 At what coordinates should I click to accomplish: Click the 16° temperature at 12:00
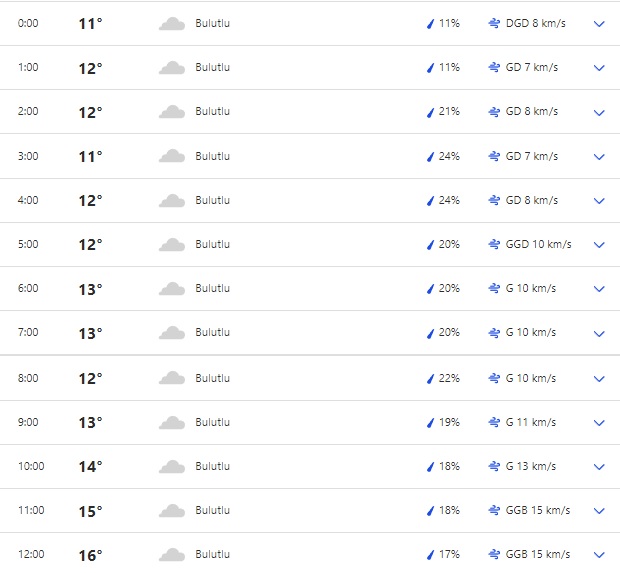(90, 555)
